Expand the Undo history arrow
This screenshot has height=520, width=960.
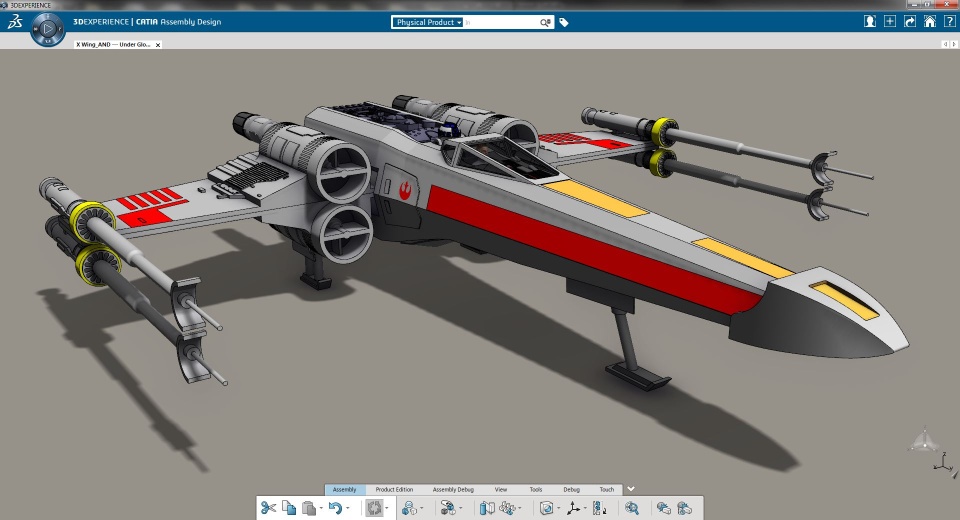click(x=348, y=508)
